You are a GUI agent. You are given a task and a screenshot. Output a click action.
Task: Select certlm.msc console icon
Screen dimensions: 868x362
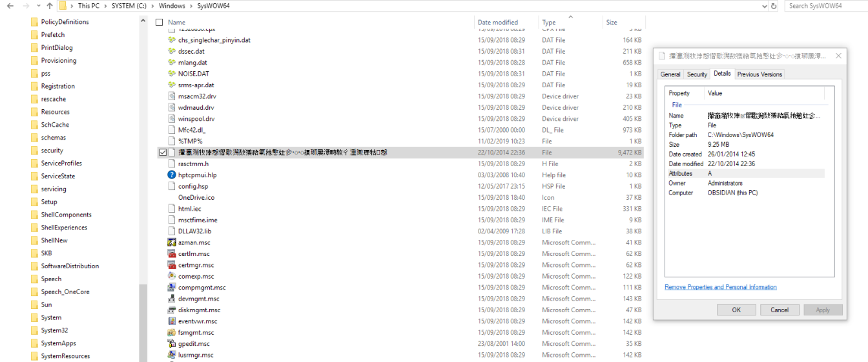(172, 253)
